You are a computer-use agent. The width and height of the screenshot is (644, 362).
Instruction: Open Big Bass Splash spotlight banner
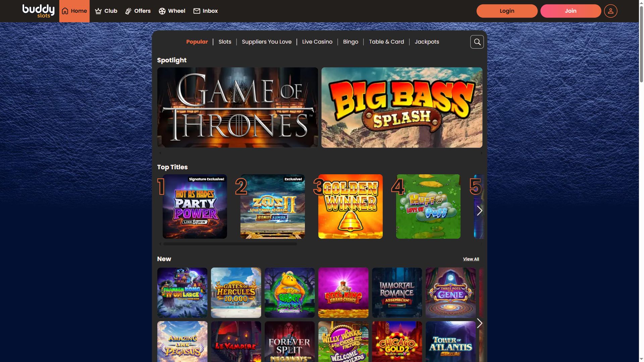tap(402, 108)
